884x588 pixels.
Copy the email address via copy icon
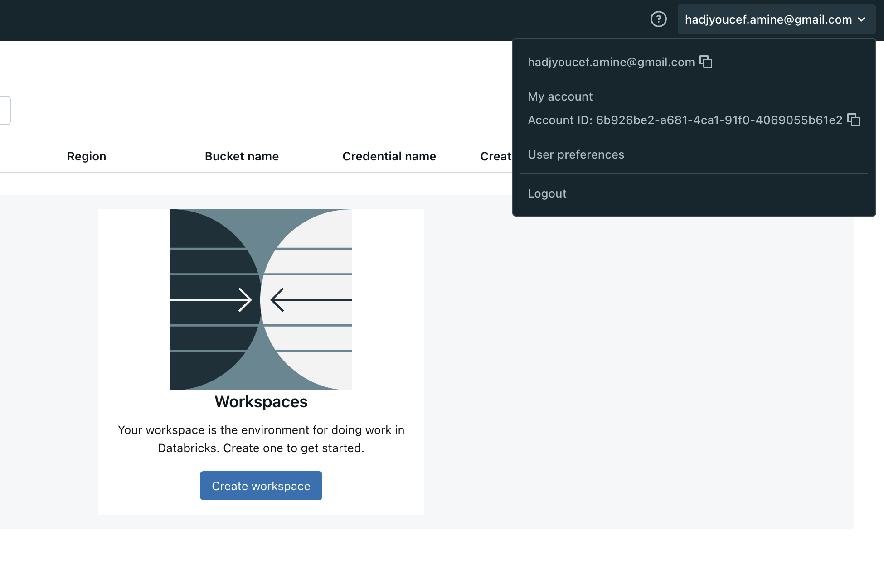pos(706,62)
